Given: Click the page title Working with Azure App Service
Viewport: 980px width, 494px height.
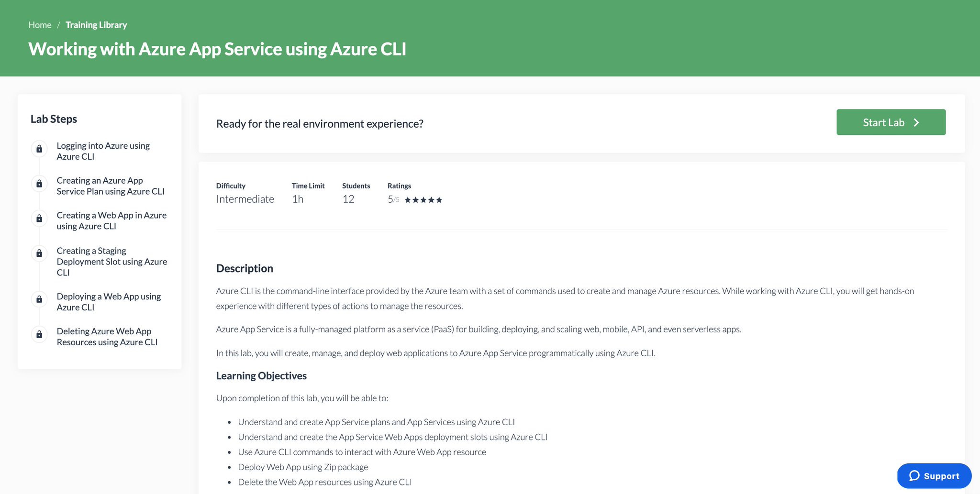Looking at the screenshot, I should point(217,49).
